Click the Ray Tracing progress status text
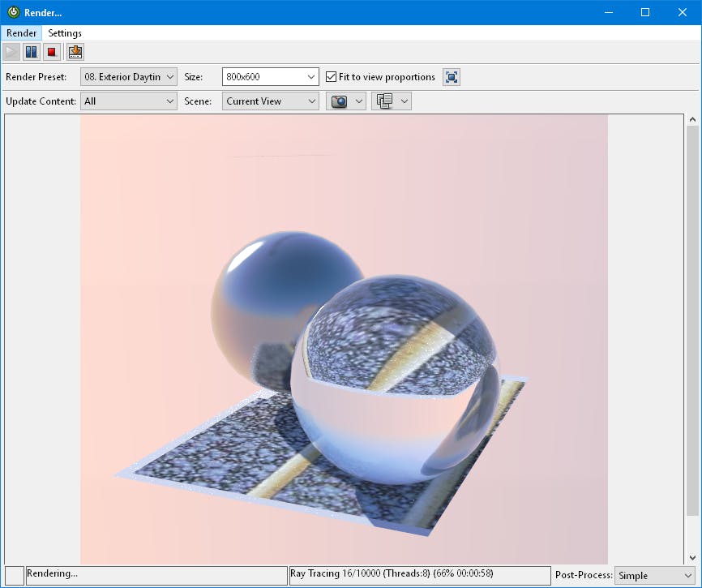This screenshot has width=702, height=588. [419, 574]
